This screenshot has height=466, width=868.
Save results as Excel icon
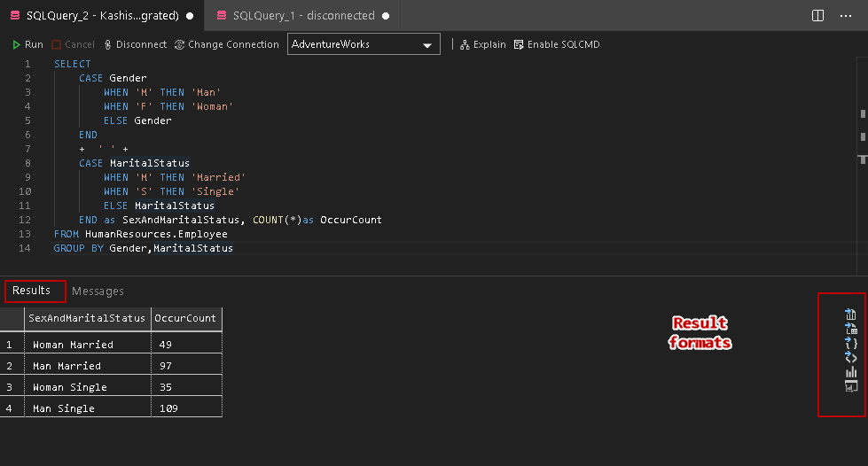tap(851, 329)
